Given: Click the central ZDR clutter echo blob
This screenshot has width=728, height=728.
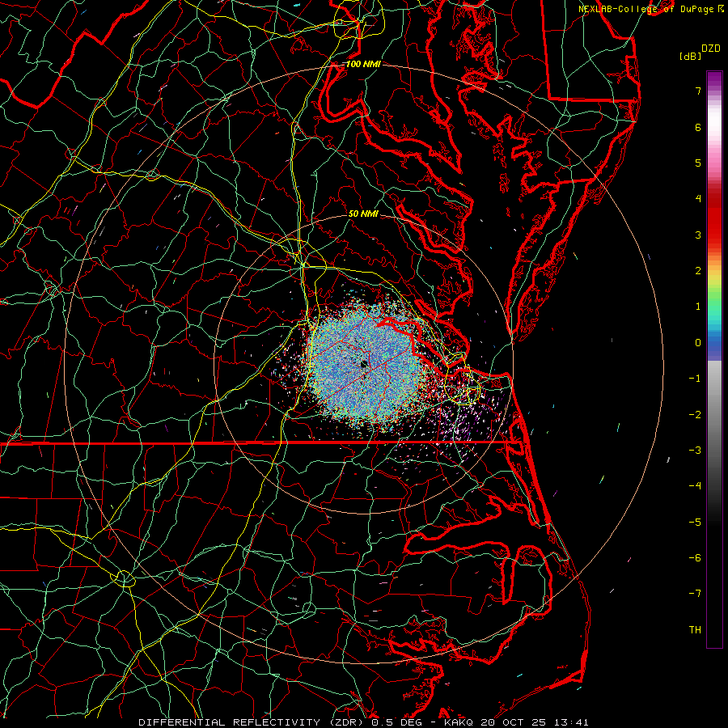Looking at the screenshot, I should point(366,365).
